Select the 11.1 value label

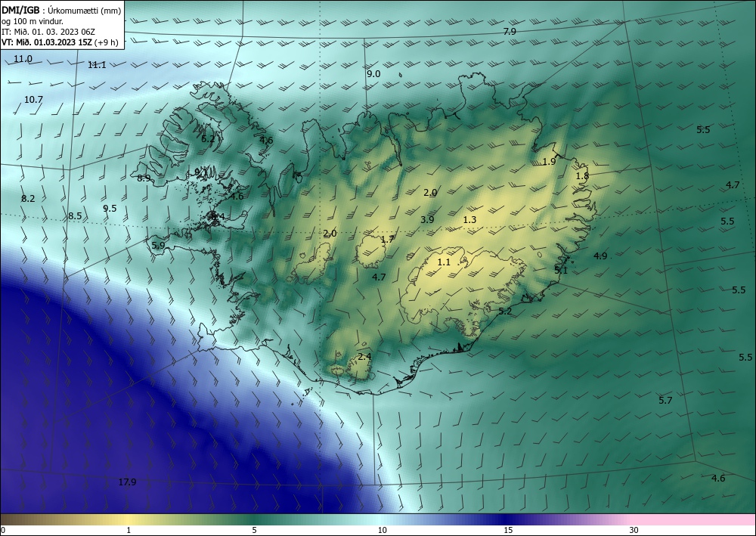pyautogui.click(x=97, y=64)
